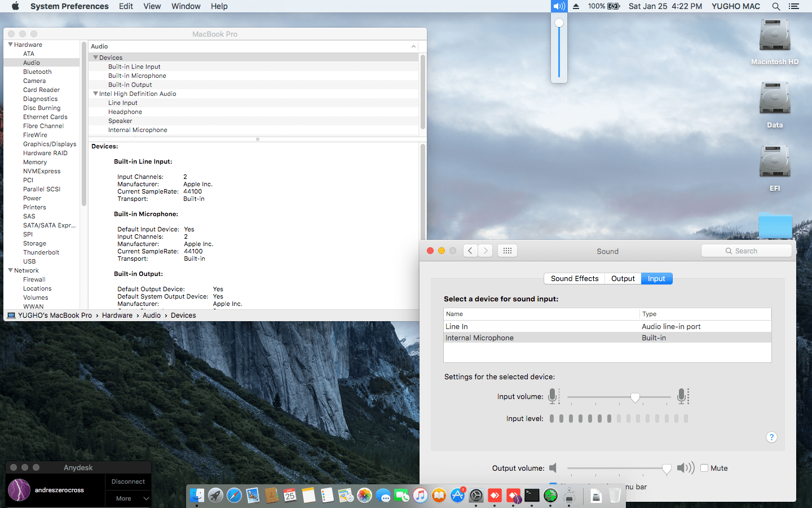
Task: Show all preferences with the grid button
Action: pos(507,251)
